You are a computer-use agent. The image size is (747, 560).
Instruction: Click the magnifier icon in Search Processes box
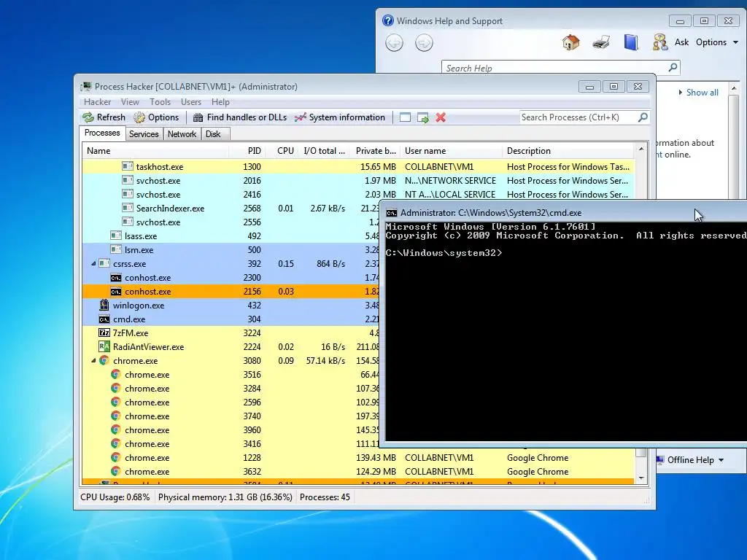pyautogui.click(x=643, y=117)
